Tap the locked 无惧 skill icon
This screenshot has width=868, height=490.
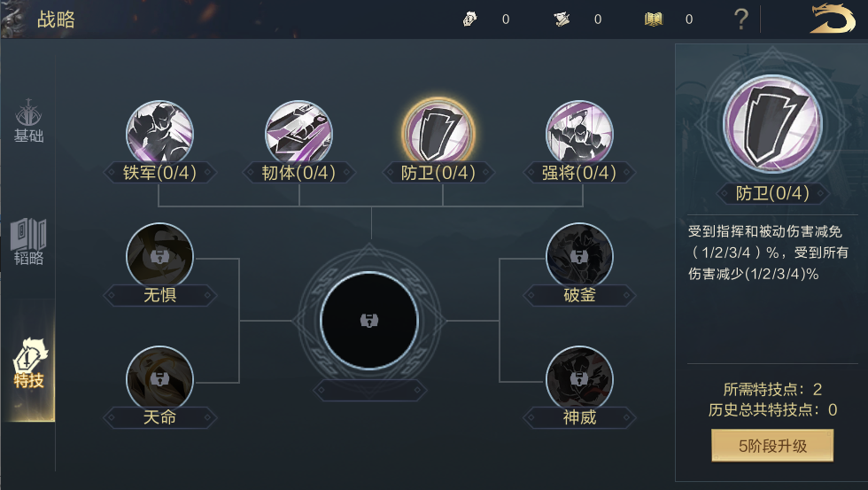click(x=159, y=256)
